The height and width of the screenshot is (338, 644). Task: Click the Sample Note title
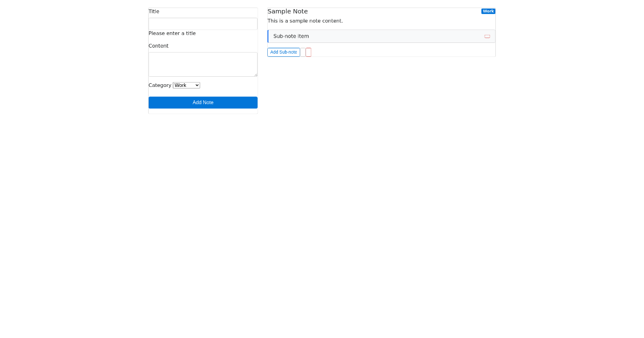click(x=288, y=11)
